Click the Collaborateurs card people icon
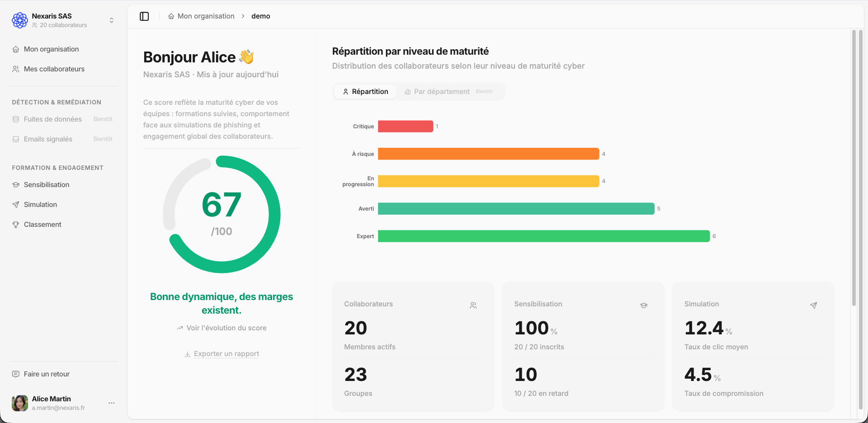Screen dimensions: 868x423 473,305
